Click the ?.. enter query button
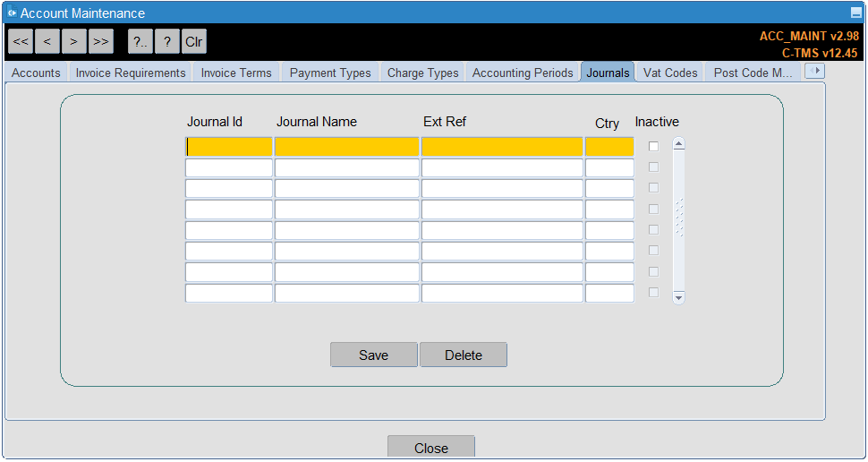 pyautogui.click(x=140, y=41)
